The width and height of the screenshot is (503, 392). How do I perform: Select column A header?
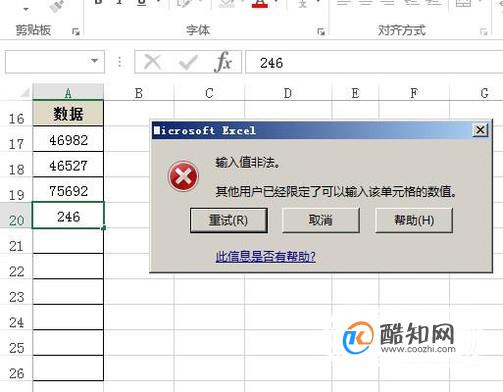(68, 93)
